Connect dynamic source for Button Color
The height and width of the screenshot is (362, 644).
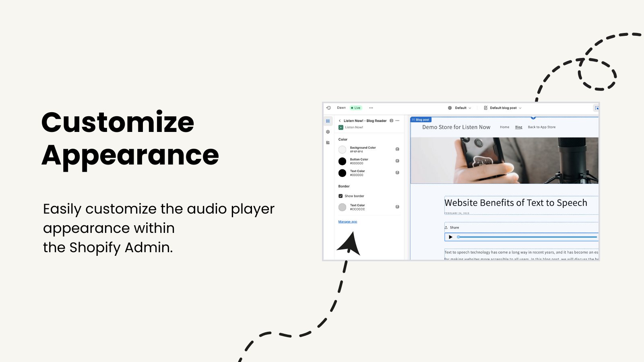point(397,161)
